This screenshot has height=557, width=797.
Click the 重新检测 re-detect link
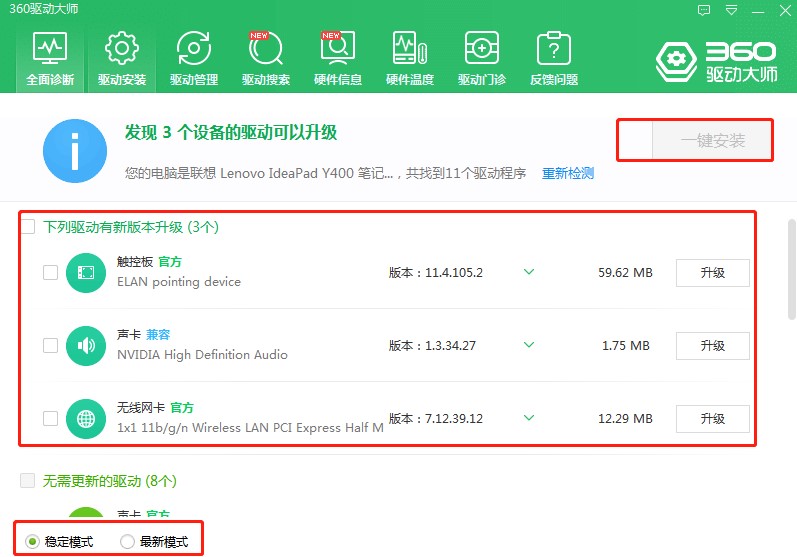click(x=568, y=173)
